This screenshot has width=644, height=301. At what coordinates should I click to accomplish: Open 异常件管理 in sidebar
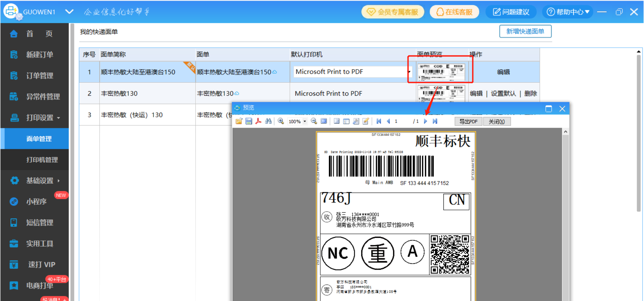pos(35,97)
